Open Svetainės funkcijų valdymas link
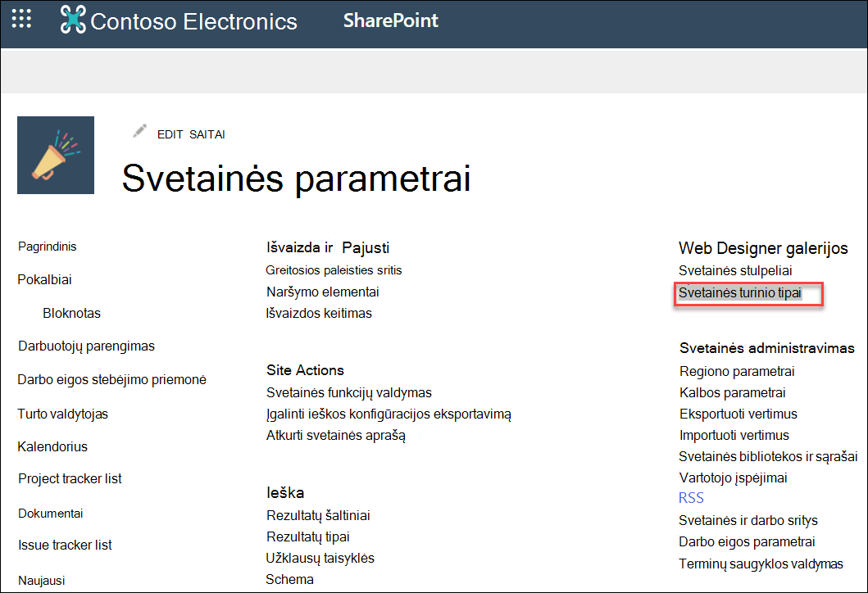Screen dimensions: 868x593 tap(348, 393)
